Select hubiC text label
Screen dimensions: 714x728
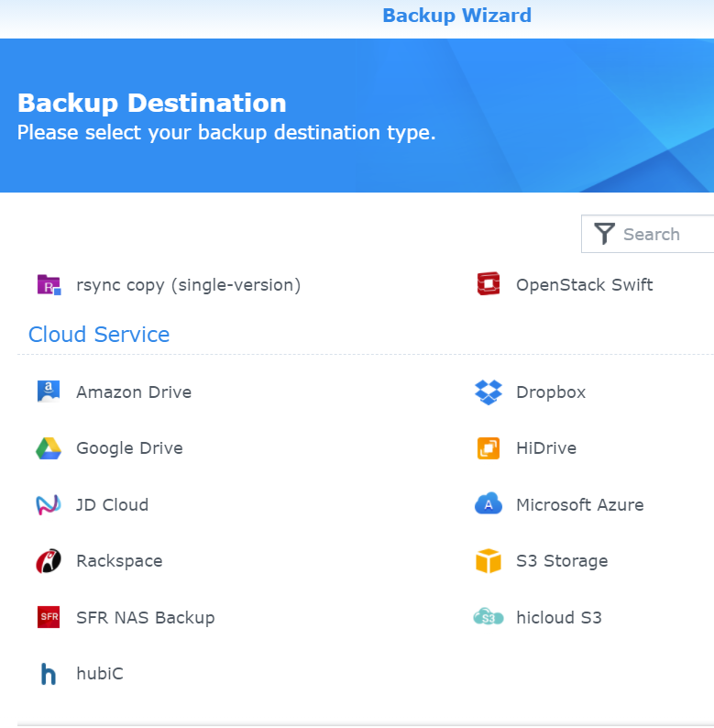pos(100,673)
